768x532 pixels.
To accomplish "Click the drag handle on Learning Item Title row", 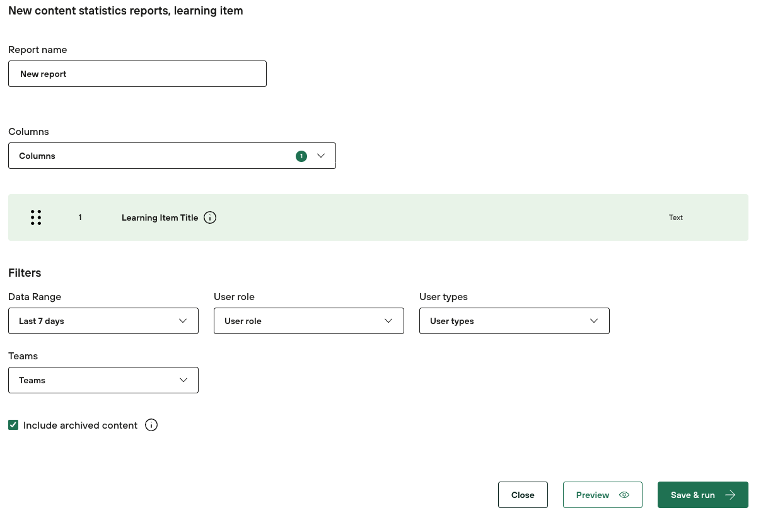I will (x=36, y=217).
